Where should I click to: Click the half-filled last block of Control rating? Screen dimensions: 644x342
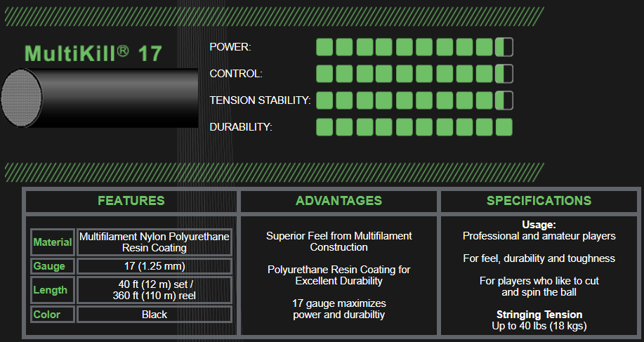pyautogui.click(x=504, y=74)
